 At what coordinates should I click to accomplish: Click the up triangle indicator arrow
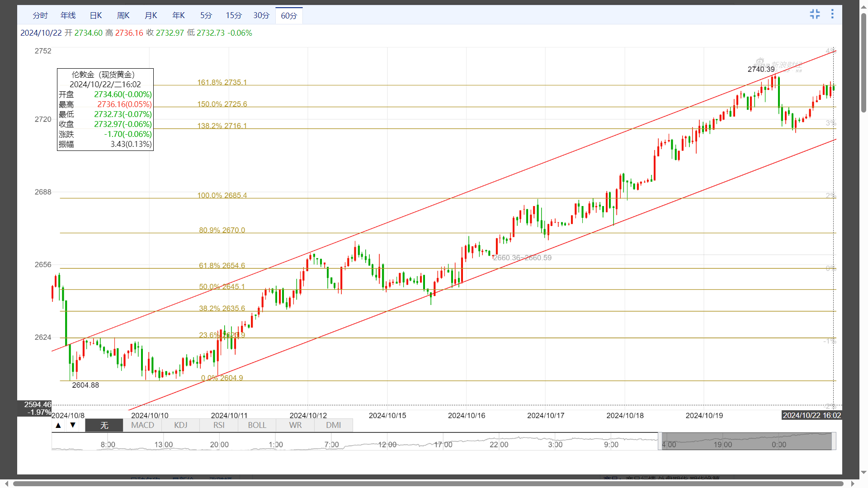(x=58, y=425)
